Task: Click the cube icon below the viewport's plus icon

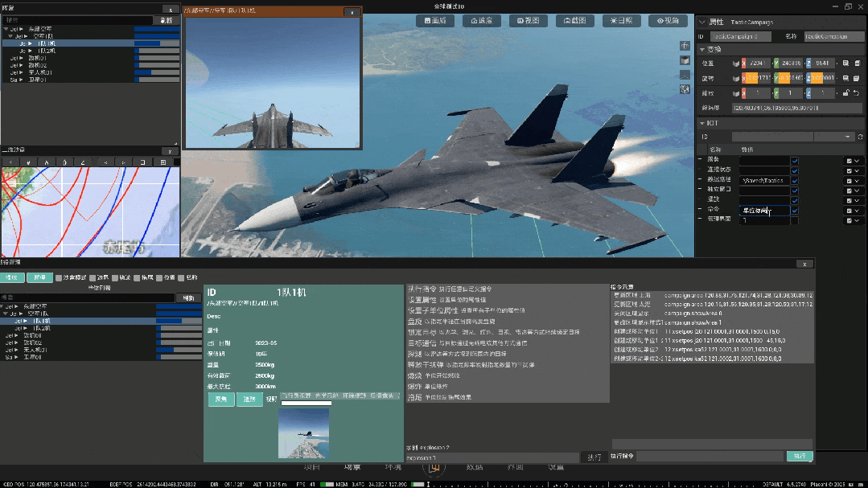Action: pyautogui.click(x=685, y=60)
